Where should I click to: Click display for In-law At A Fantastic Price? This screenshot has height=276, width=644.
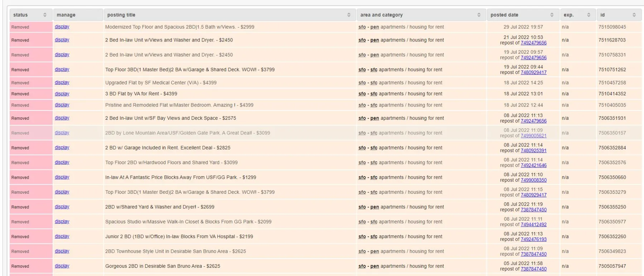tap(62, 177)
